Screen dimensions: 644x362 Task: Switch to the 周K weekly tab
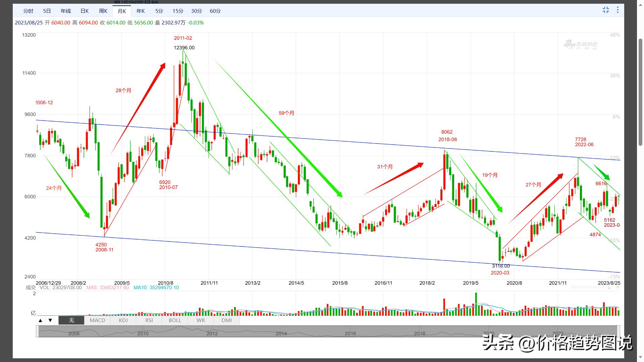point(103,11)
